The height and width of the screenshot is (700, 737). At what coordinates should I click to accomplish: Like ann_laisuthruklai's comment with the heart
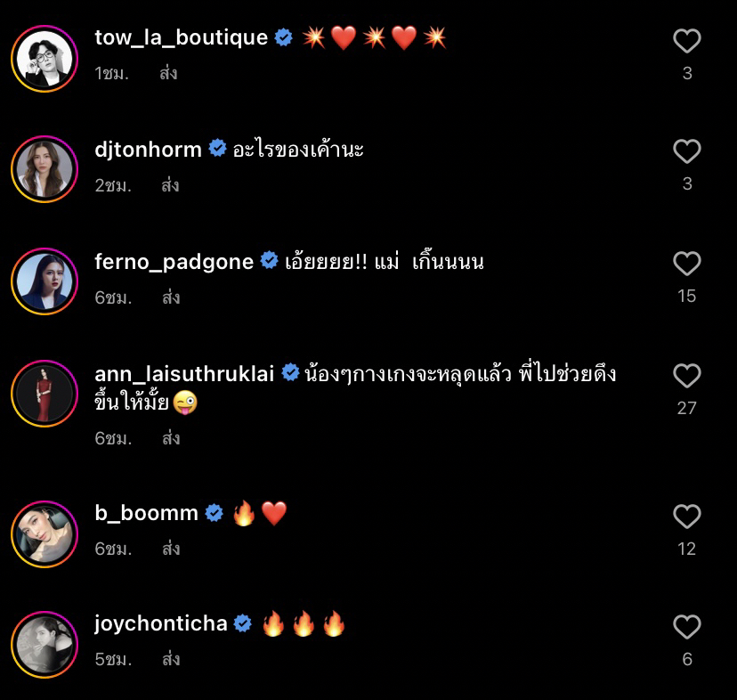[686, 376]
